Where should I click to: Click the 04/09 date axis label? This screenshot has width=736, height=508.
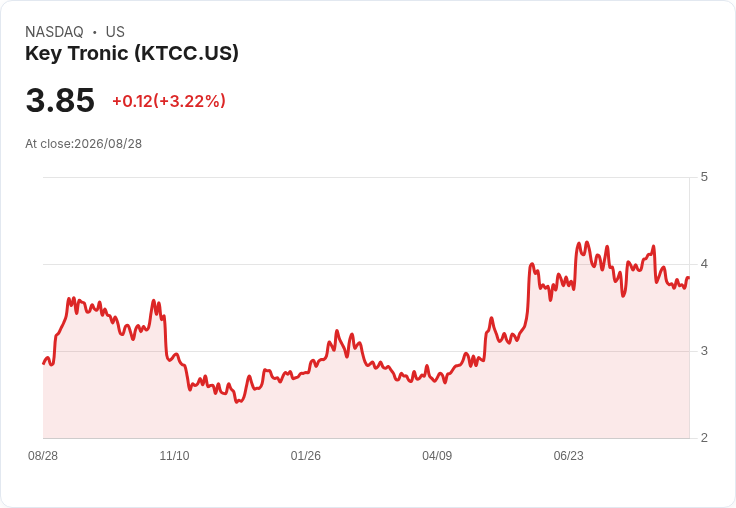pos(437,456)
